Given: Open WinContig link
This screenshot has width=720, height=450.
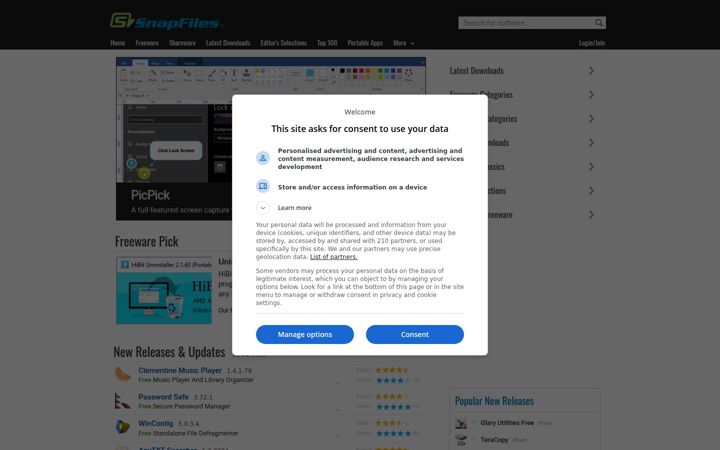Looking at the screenshot, I should click(156, 423).
